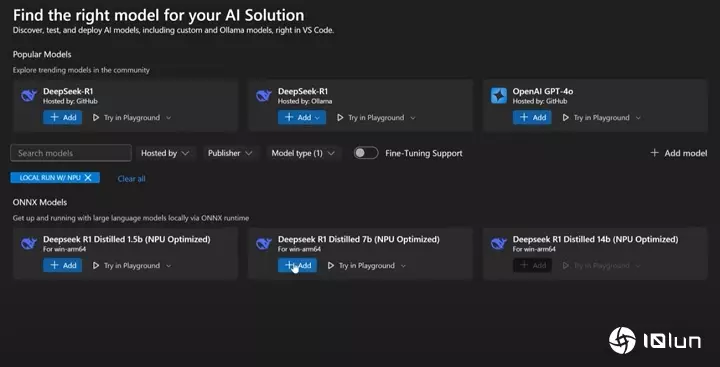The height and width of the screenshot is (367, 720).
Task: Click the disabled Add button for 14b model
Action: coord(532,265)
